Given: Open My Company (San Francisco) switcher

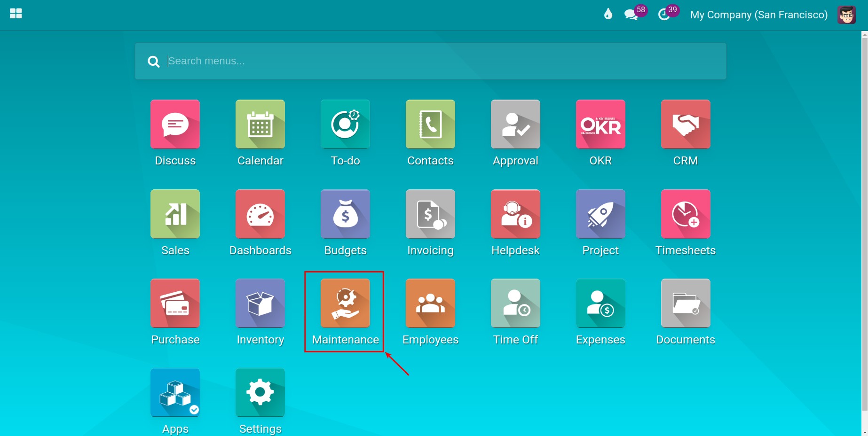Looking at the screenshot, I should [x=758, y=15].
